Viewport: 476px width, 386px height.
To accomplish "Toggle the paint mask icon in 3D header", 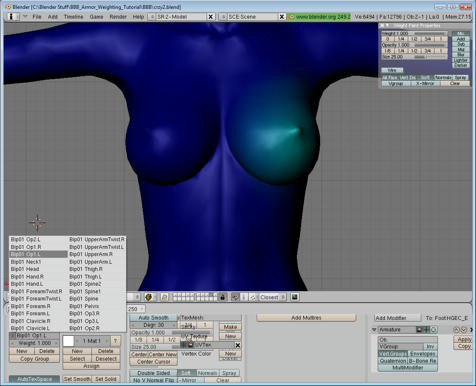I will (x=164, y=297).
